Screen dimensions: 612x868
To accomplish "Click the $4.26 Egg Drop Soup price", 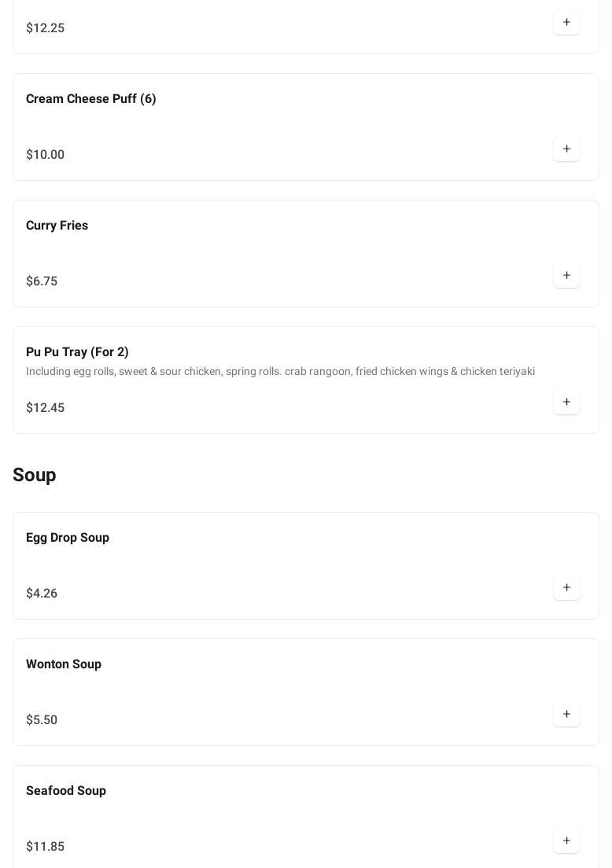I will 42,594.
